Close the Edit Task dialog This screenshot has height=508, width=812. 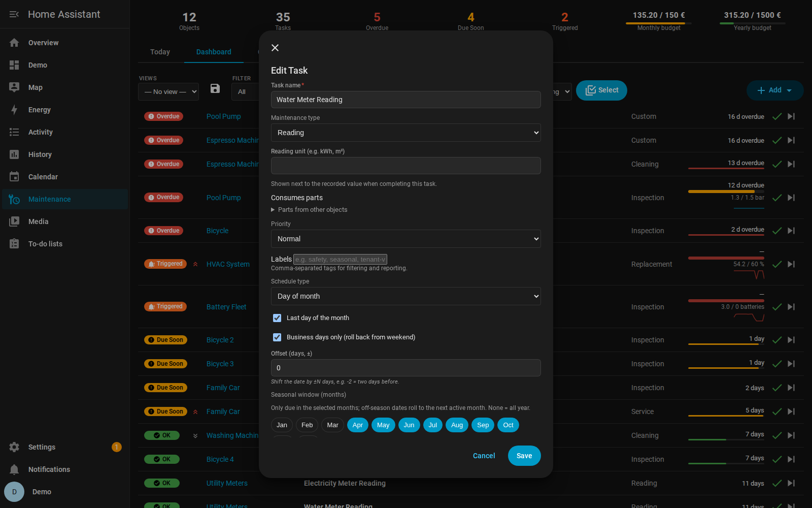pyautogui.click(x=275, y=48)
